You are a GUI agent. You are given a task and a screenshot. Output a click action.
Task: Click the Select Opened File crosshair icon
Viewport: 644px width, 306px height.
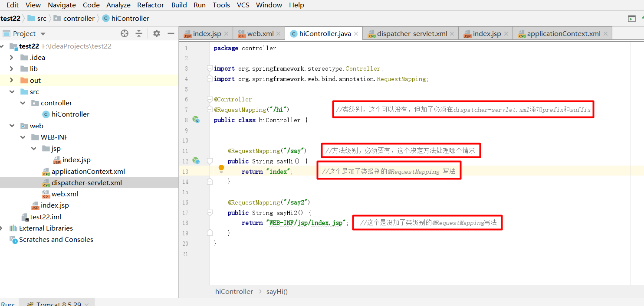click(124, 33)
